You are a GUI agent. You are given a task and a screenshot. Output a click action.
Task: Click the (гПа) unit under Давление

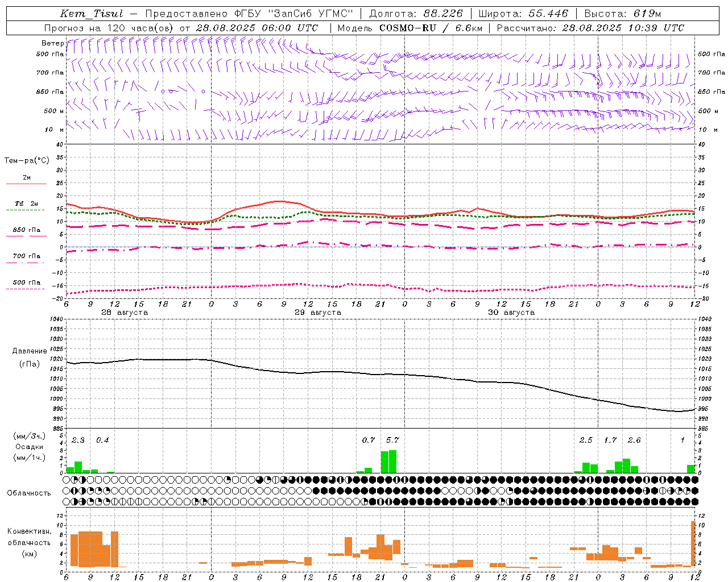30,364
